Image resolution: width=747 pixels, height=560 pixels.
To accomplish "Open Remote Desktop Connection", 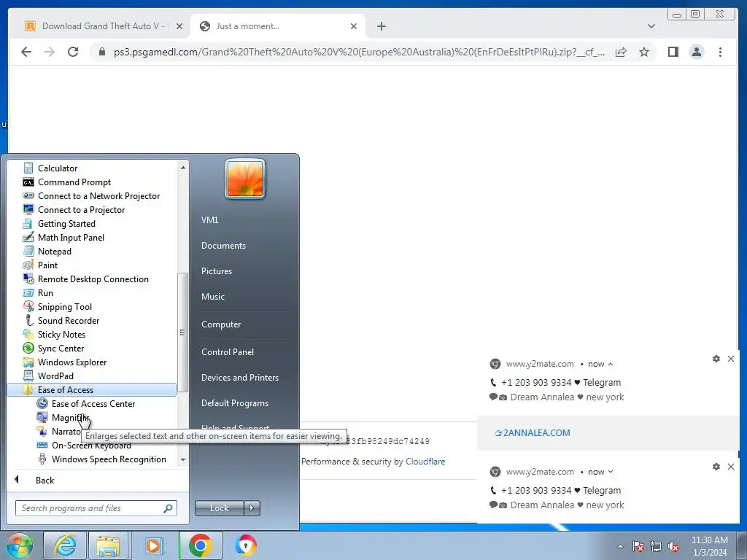I will (93, 279).
